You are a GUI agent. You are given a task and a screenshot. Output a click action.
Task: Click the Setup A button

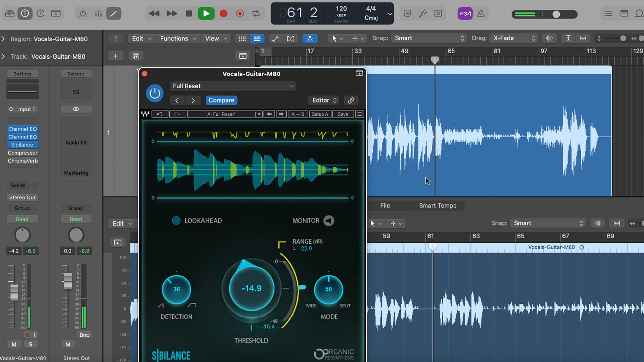tap(320, 114)
